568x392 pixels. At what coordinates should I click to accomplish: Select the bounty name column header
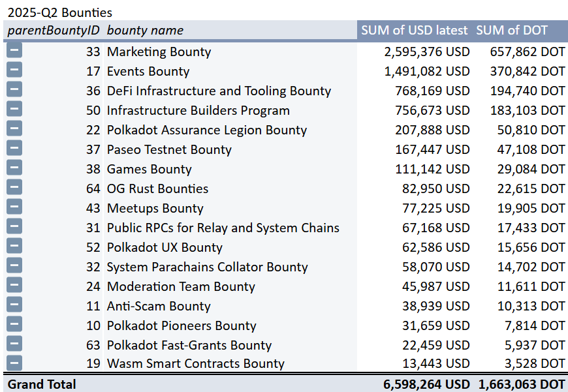tap(145, 30)
